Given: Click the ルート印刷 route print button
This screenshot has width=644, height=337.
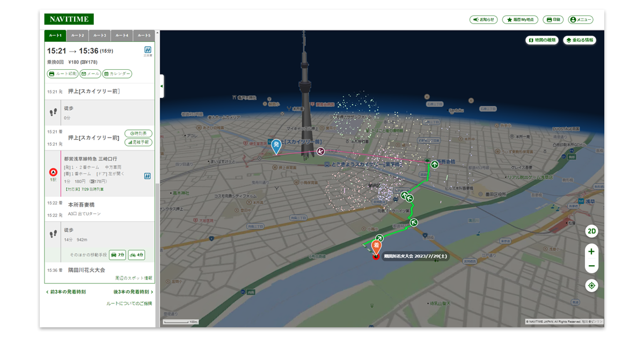Looking at the screenshot, I should pyautogui.click(x=63, y=74).
